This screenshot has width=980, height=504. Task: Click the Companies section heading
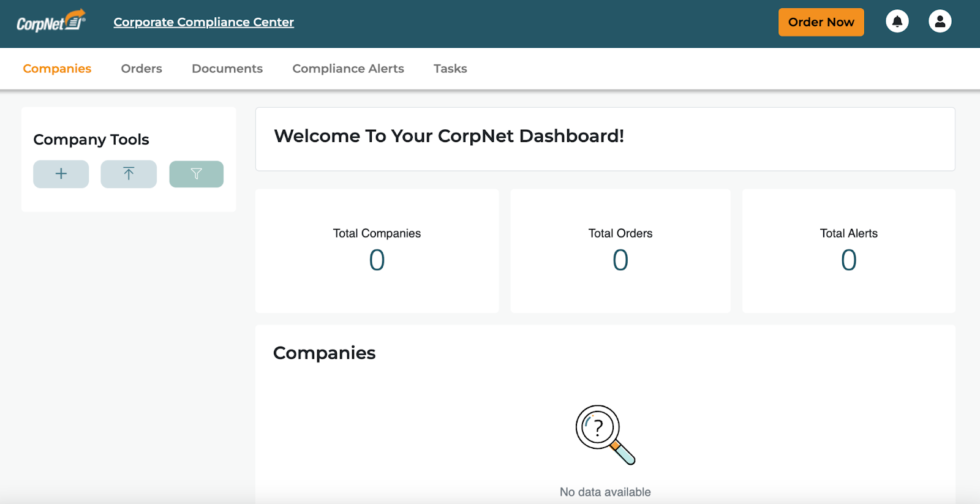tap(324, 353)
